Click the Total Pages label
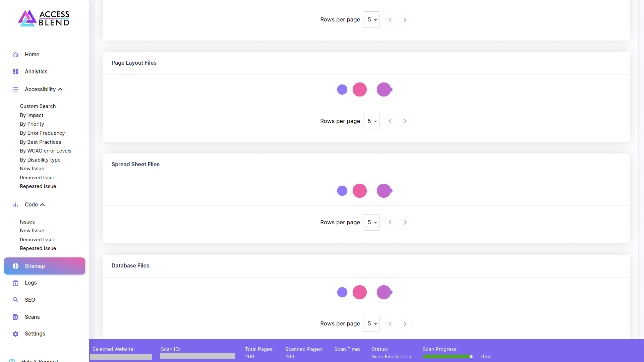Image resolution: width=644 pixels, height=362 pixels. click(259, 349)
